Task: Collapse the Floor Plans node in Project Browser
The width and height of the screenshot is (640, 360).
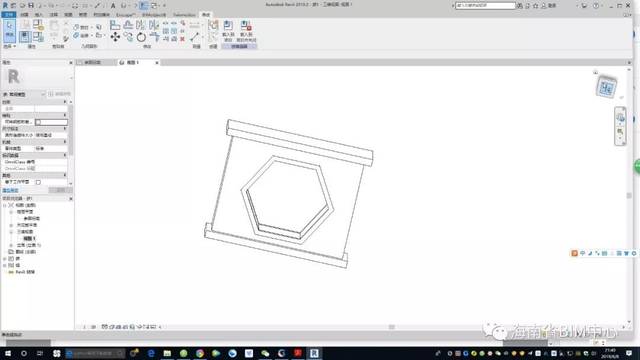Action: (11, 212)
